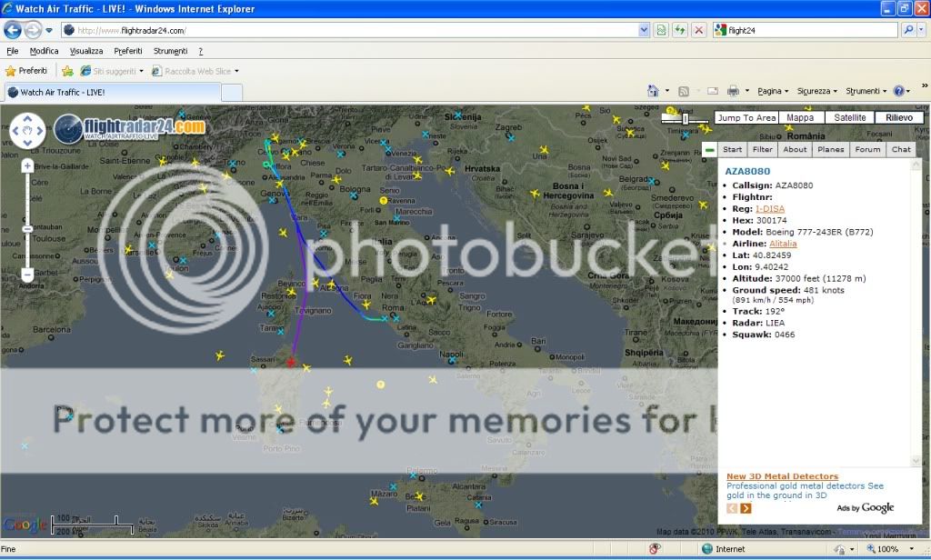This screenshot has height=560, width=931.
Task: Expand the Strumenti command bar menu
Action: (x=866, y=91)
